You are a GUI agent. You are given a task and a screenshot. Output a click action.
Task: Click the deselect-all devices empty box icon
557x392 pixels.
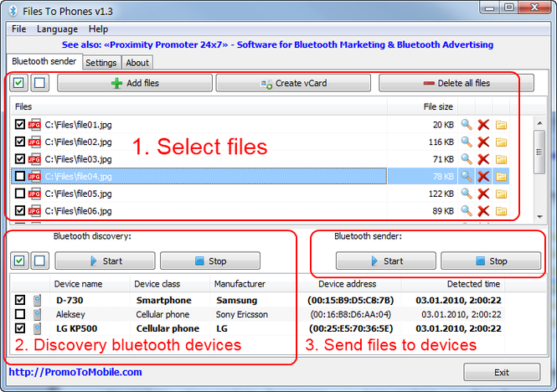point(38,261)
